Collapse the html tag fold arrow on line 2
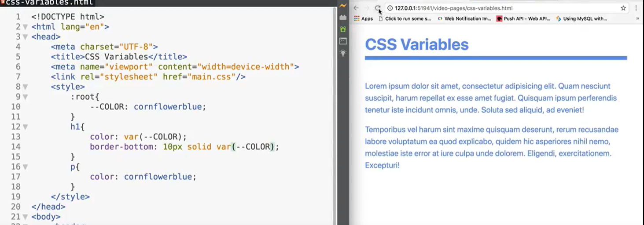644x225 pixels. click(x=25, y=27)
